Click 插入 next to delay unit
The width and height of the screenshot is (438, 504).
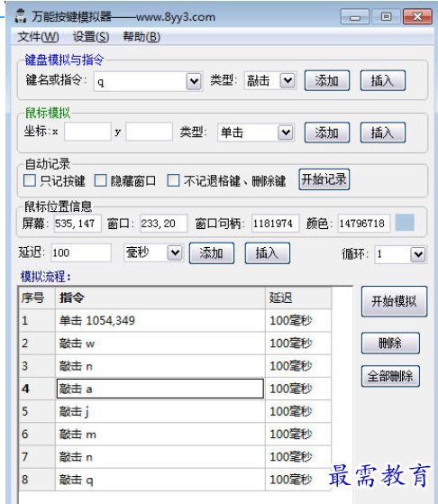coord(268,253)
